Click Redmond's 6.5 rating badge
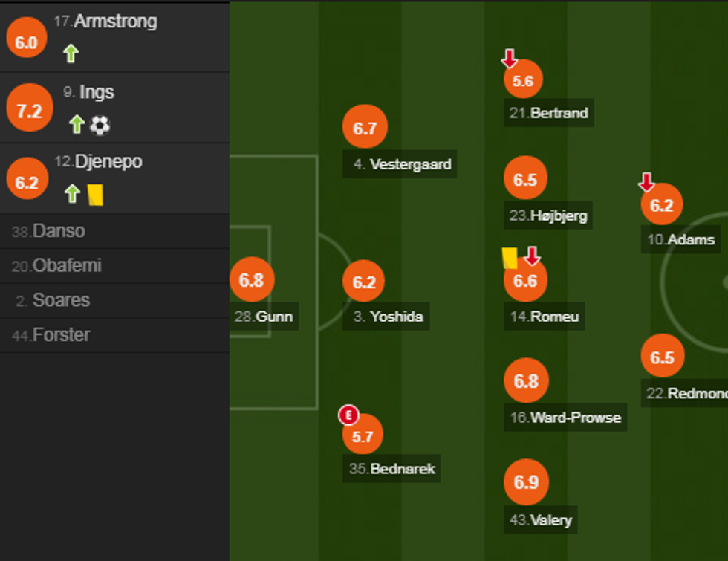Screen dimensions: 728x561 (662, 357)
